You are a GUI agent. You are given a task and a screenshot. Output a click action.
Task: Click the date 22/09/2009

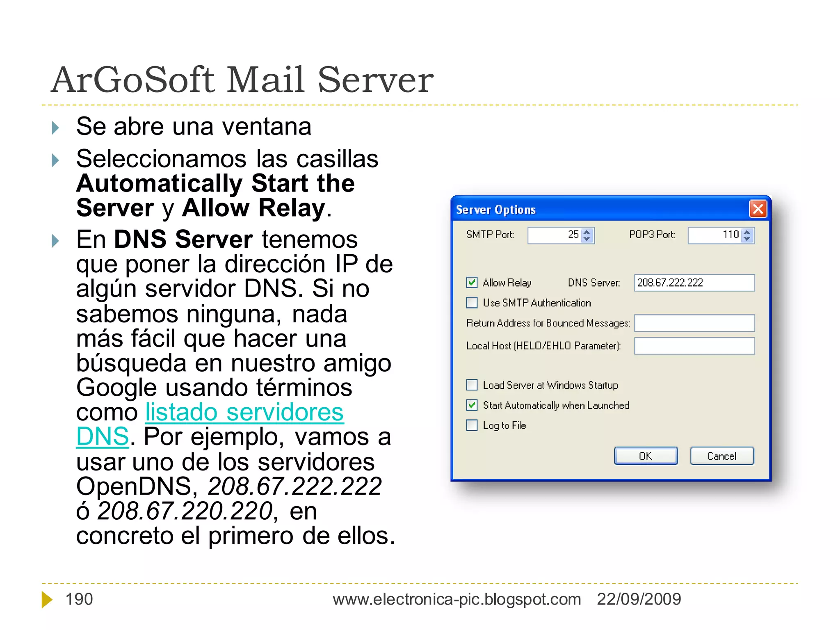(639, 599)
